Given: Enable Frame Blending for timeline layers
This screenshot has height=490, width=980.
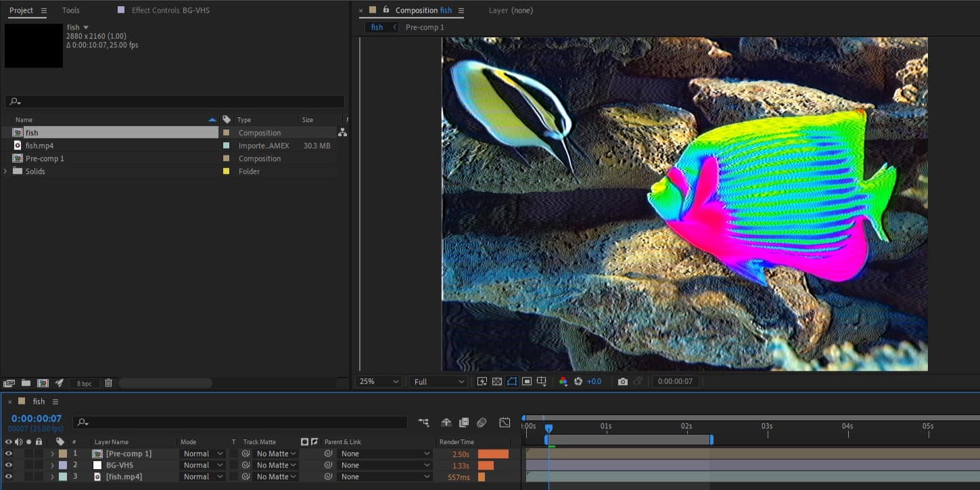Looking at the screenshot, I should click(x=464, y=422).
